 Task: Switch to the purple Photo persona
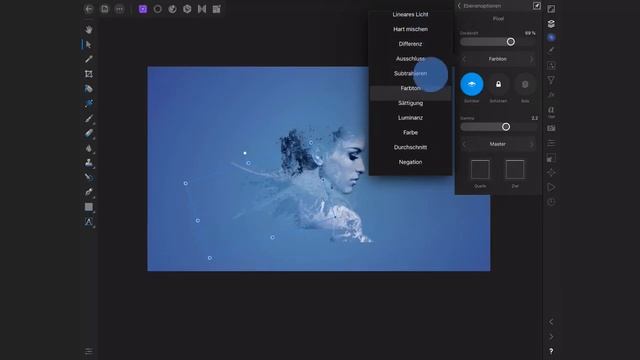(x=143, y=9)
